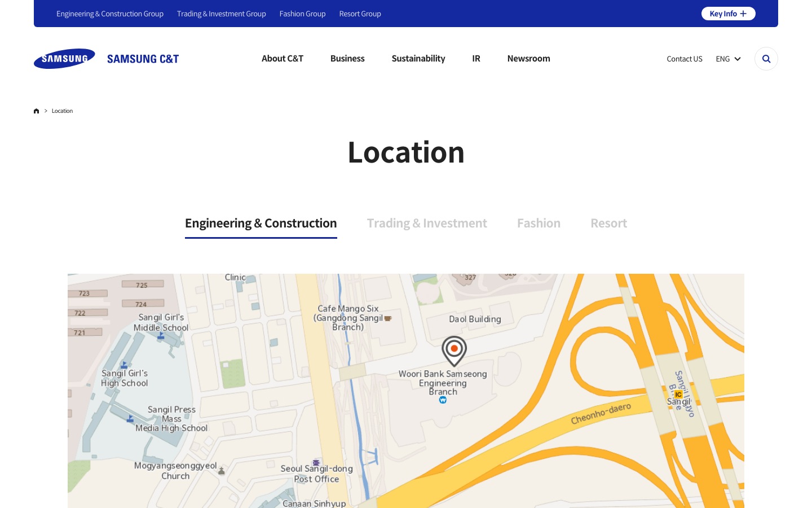This screenshot has width=812, height=508.
Task: Open the Newsroom menu
Action: pyautogui.click(x=529, y=59)
